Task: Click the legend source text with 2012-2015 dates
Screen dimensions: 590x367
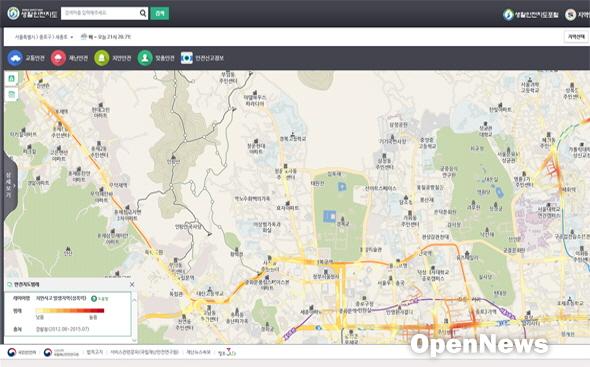Action: pos(62,329)
